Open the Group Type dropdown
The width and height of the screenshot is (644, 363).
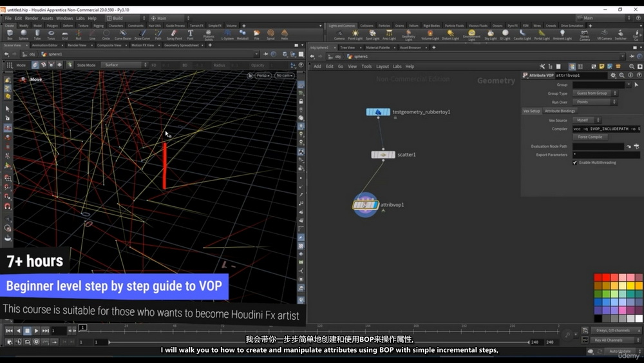coord(594,93)
